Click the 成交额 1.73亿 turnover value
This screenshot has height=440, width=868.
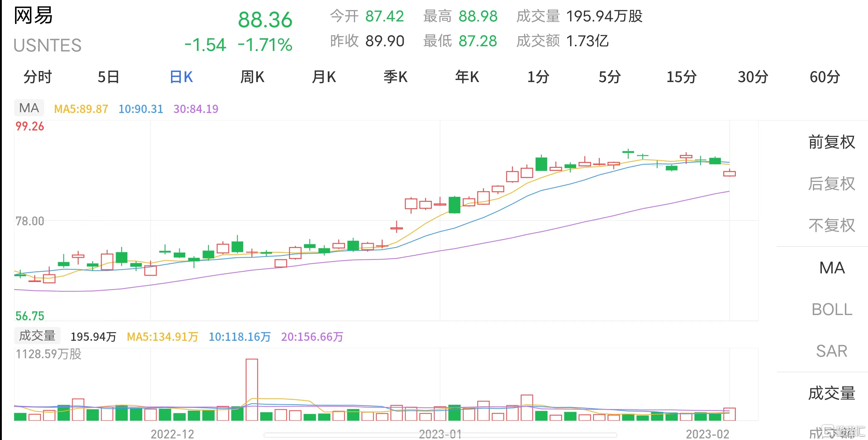tap(563, 41)
